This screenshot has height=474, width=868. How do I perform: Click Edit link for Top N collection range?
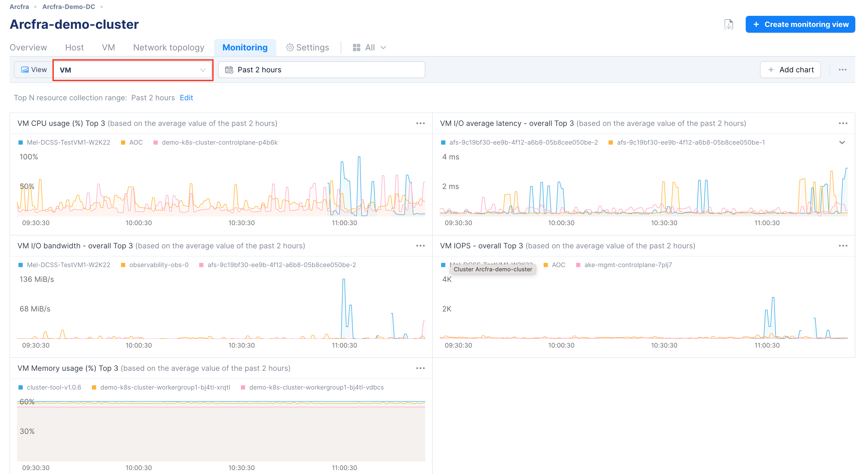pyautogui.click(x=186, y=98)
